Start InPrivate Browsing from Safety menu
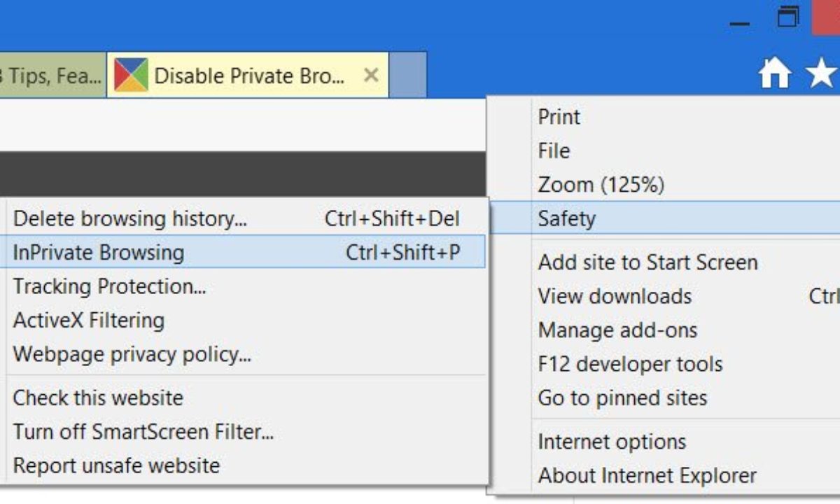Image resolution: width=840 pixels, height=504 pixels. 99,252
